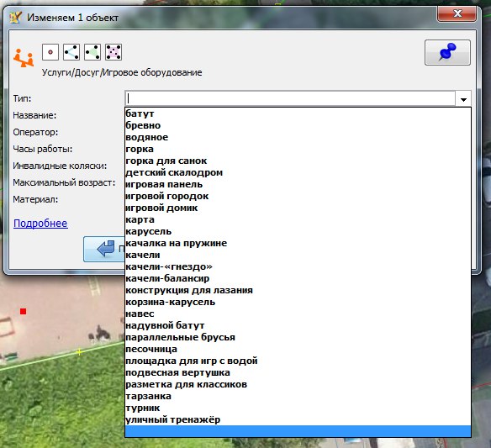Select конструкция для лазания option

pos(298,290)
